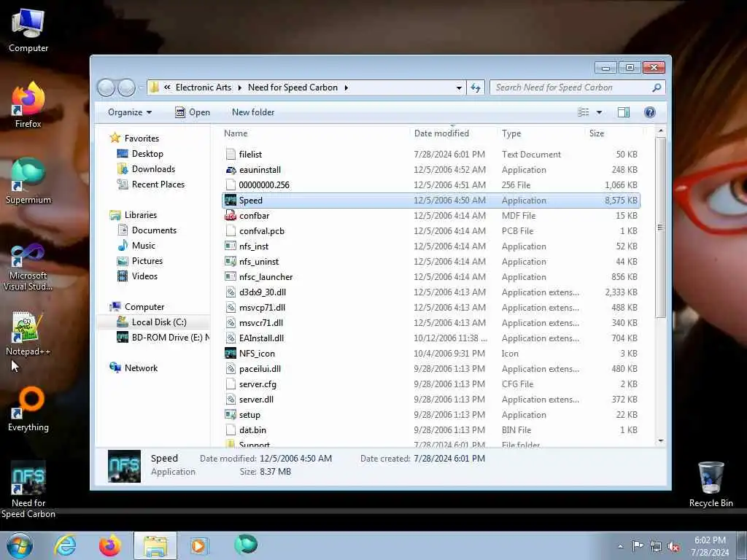
Task: Click the Windows Start orb
Action: pyautogui.click(x=20, y=545)
